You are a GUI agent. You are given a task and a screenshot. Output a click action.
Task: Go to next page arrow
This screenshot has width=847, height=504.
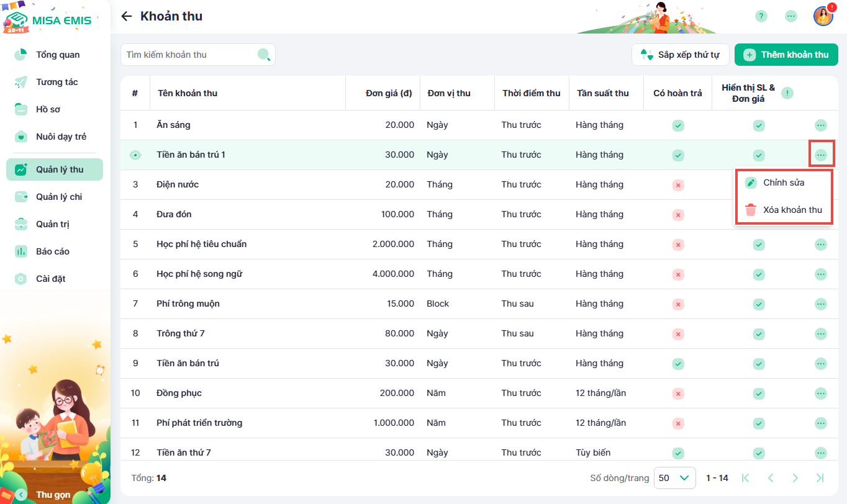[795, 478]
